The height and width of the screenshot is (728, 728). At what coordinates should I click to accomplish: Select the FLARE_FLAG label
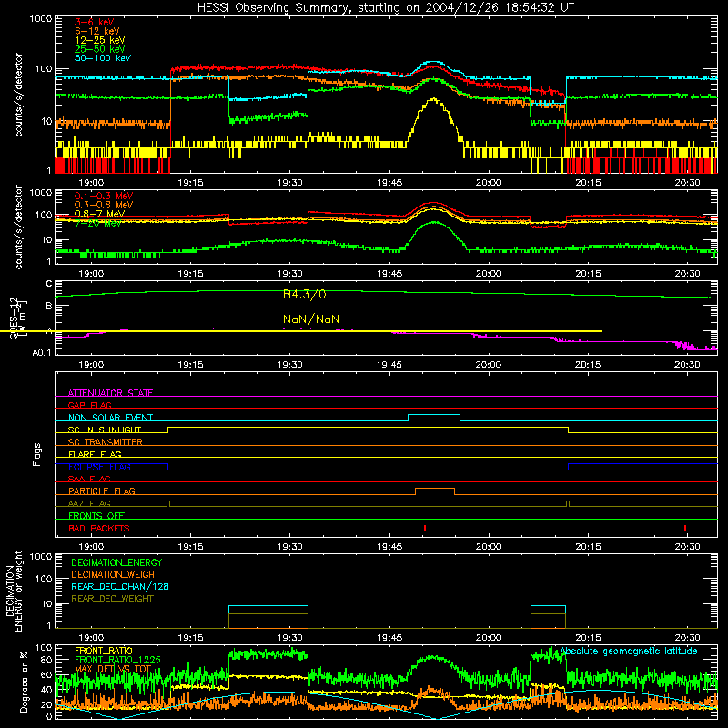95,454
